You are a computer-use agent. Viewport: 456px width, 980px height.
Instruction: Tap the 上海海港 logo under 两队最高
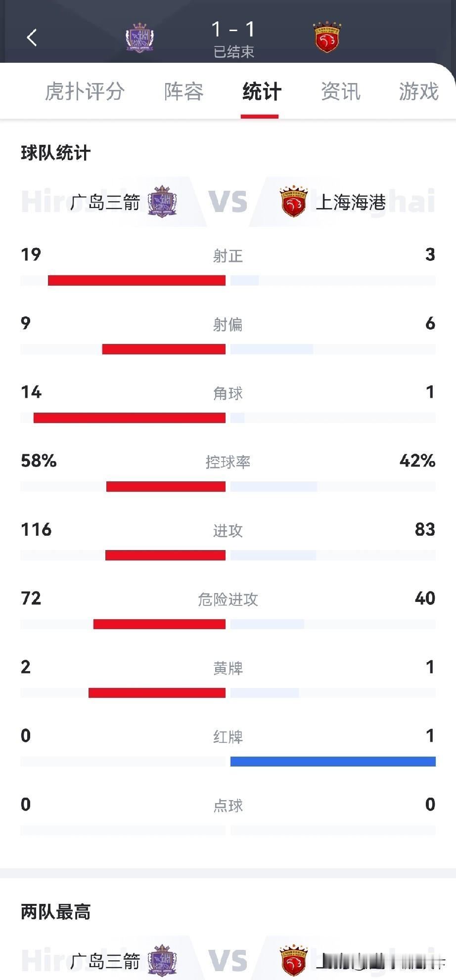293,961
